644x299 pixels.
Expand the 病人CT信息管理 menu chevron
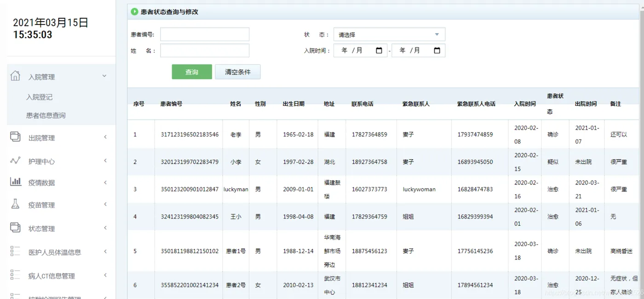click(x=105, y=275)
